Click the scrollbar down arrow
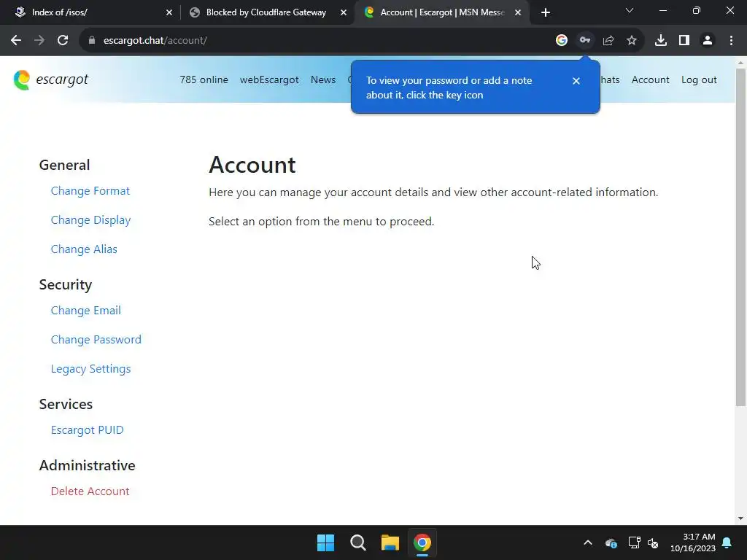 [x=740, y=518]
